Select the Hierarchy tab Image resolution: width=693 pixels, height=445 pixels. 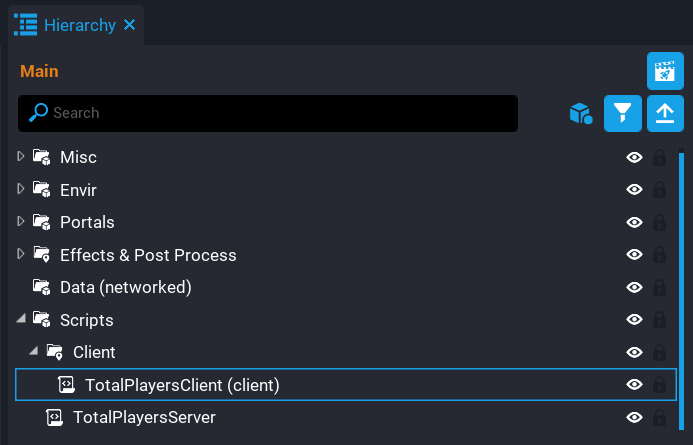[78, 25]
